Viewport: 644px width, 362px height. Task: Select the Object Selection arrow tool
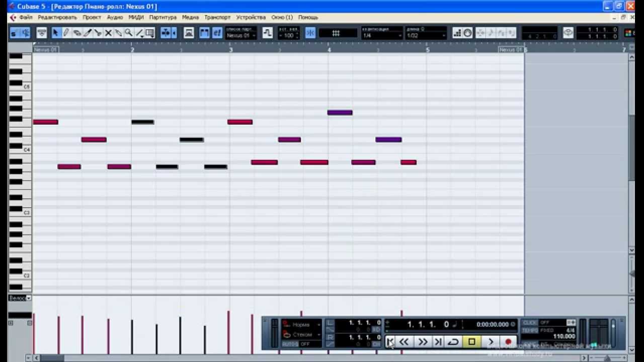[56, 33]
